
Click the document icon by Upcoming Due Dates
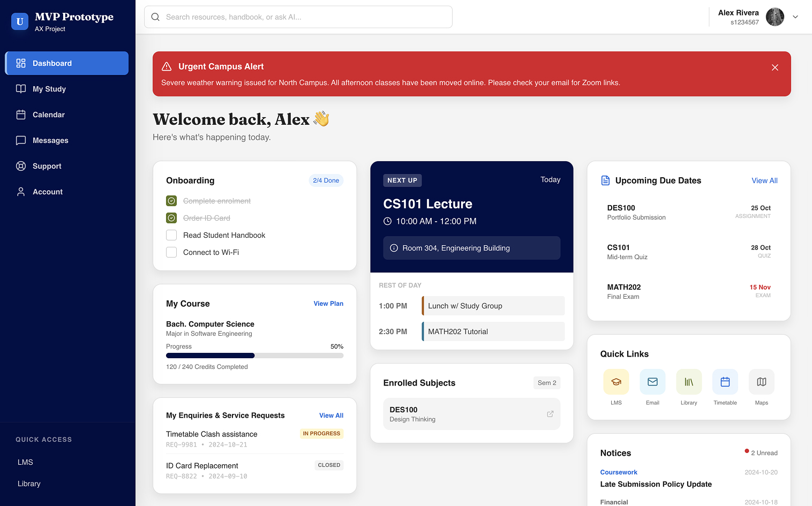tap(605, 180)
